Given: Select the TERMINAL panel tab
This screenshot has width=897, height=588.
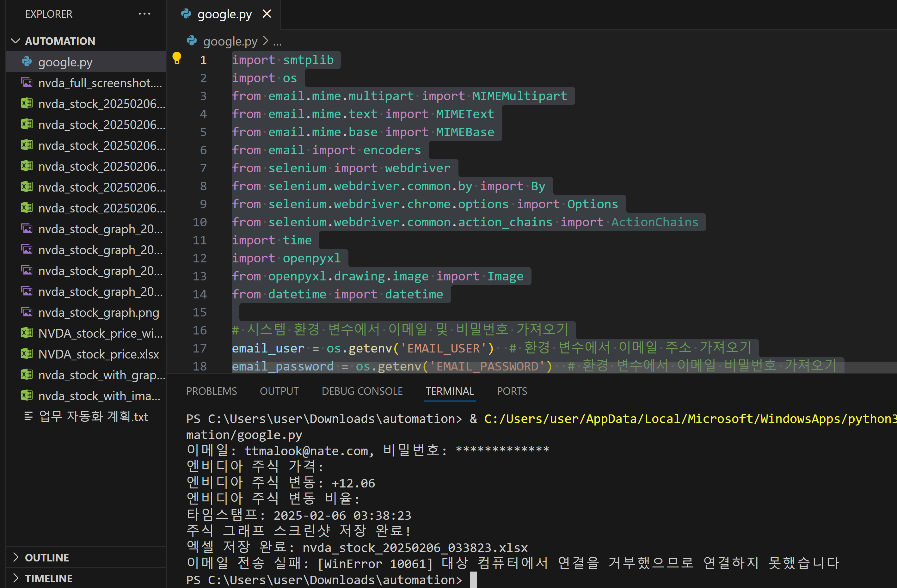Looking at the screenshot, I should click(x=450, y=391).
